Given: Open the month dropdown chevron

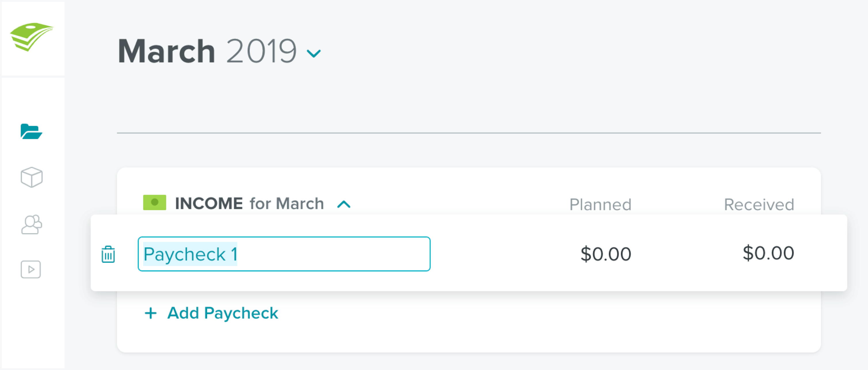Looking at the screenshot, I should coord(314,53).
